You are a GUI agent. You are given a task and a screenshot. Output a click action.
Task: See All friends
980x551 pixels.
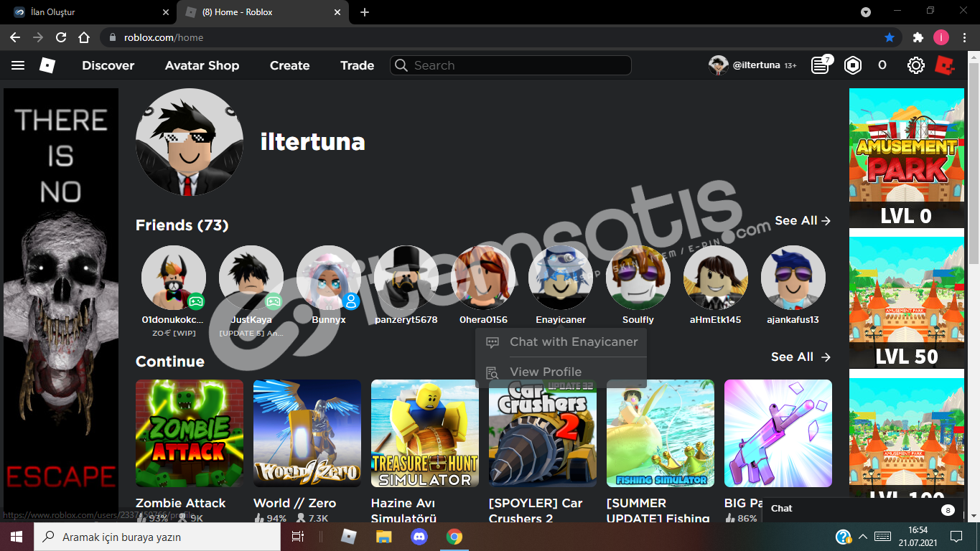pos(803,220)
